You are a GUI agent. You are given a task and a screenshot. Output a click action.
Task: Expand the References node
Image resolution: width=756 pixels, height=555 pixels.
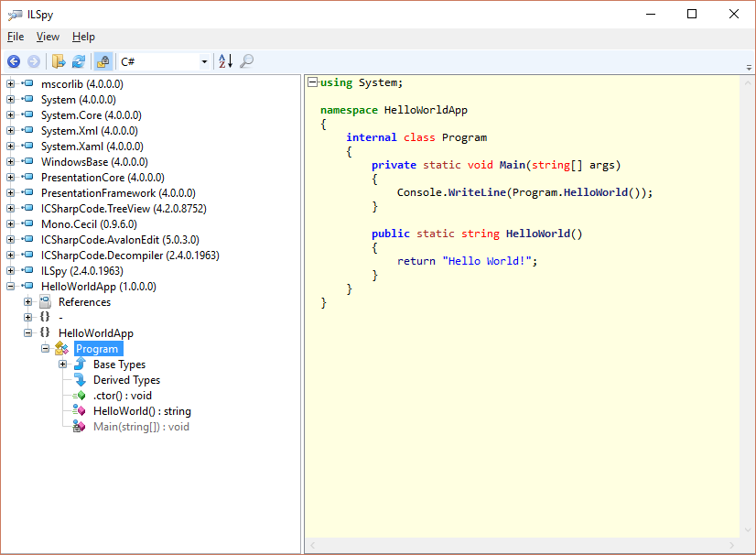click(28, 301)
